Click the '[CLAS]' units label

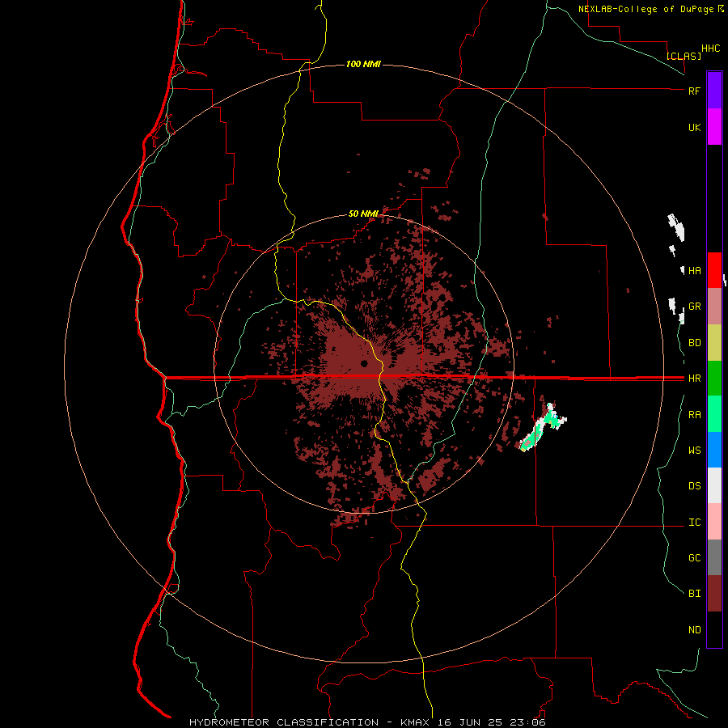[x=684, y=56]
